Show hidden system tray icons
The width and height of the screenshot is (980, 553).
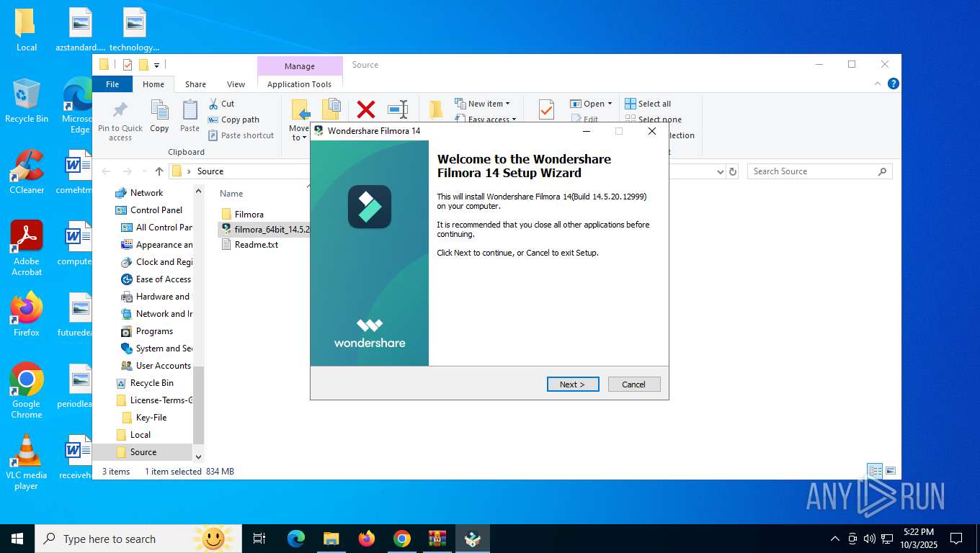pyautogui.click(x=835, y=539)
